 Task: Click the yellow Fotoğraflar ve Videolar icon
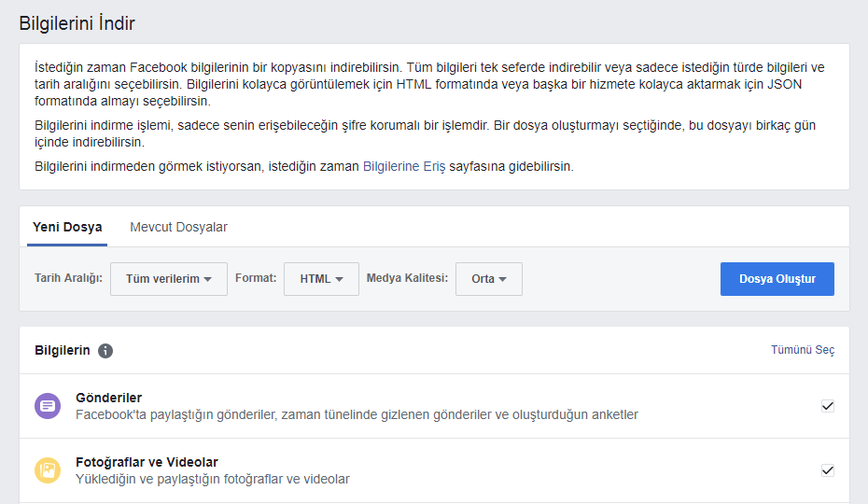coord(48,470)
